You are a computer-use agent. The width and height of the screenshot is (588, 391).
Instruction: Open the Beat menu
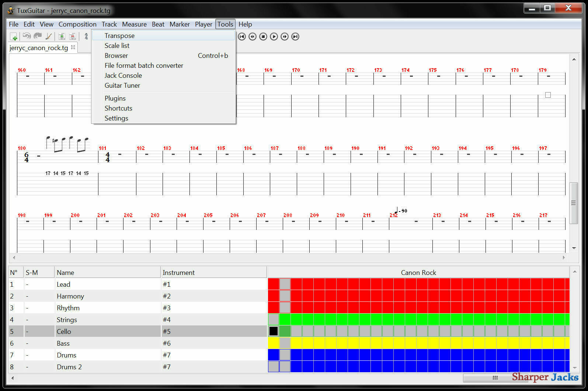158,24
